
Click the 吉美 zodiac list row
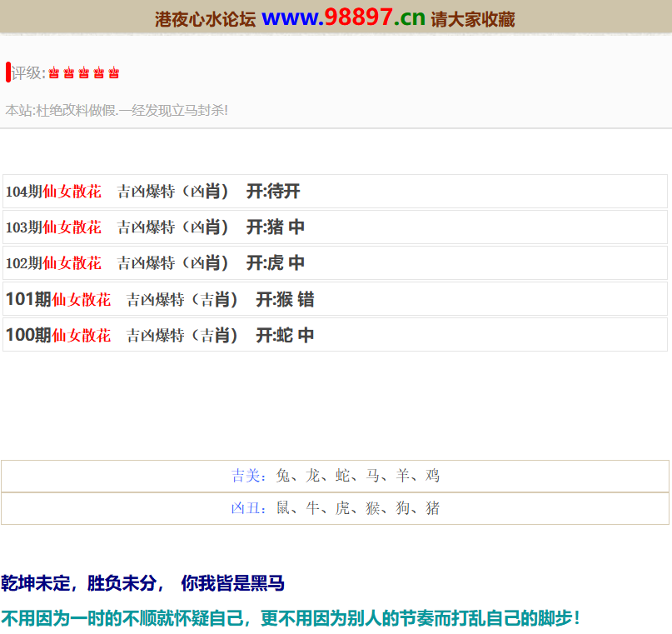335,476
